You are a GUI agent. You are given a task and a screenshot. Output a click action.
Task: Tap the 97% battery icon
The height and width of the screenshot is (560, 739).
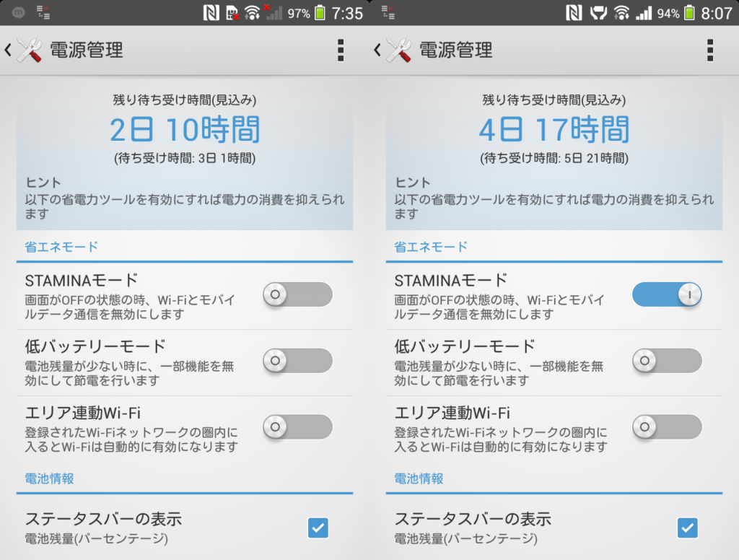tap(320, 13)
